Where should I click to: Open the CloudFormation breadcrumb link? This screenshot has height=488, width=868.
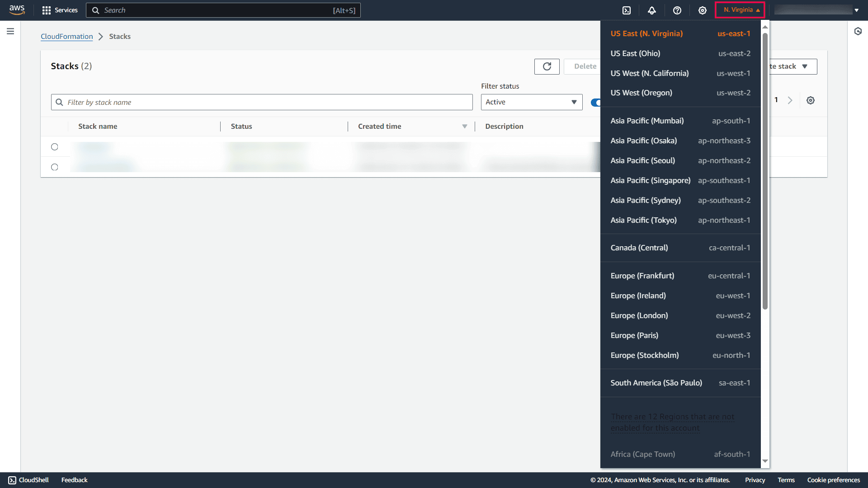pos(66,37)
